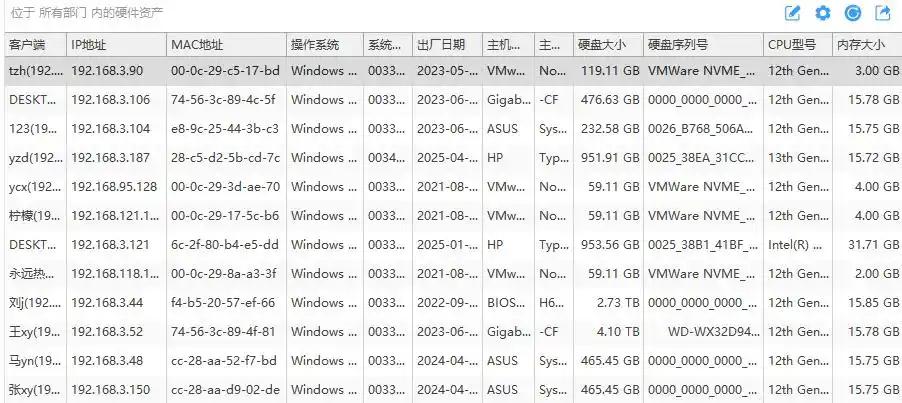Click the blue refresh icon
The height and width of the screenshot is (403, 902).
tap(853, 13)
